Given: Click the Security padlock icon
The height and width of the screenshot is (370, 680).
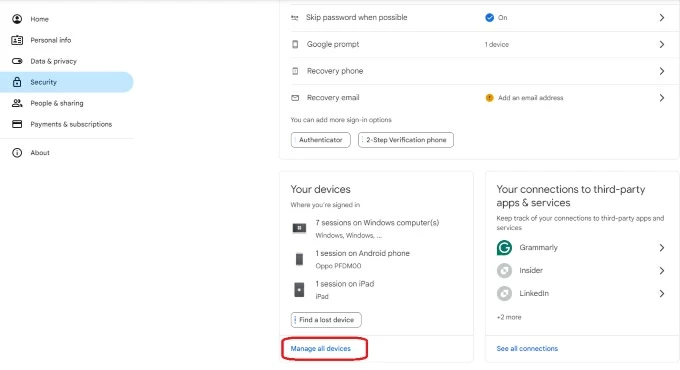Looking at the screenshot, I should (x=17, y=82).
